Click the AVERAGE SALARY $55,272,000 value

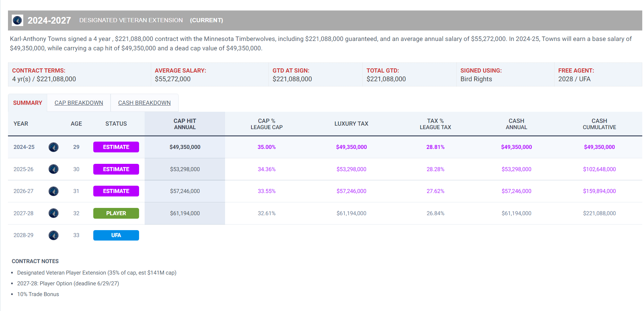(173, 79)
